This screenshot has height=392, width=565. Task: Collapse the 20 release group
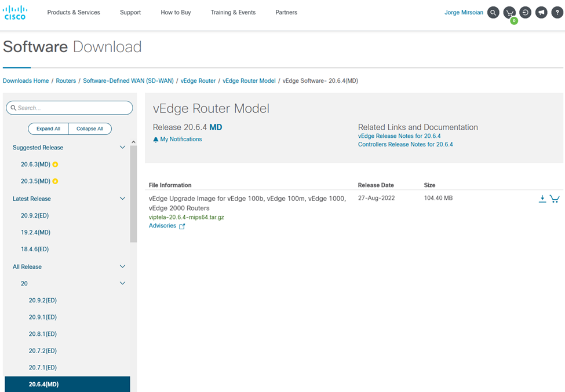click(122, 283)
